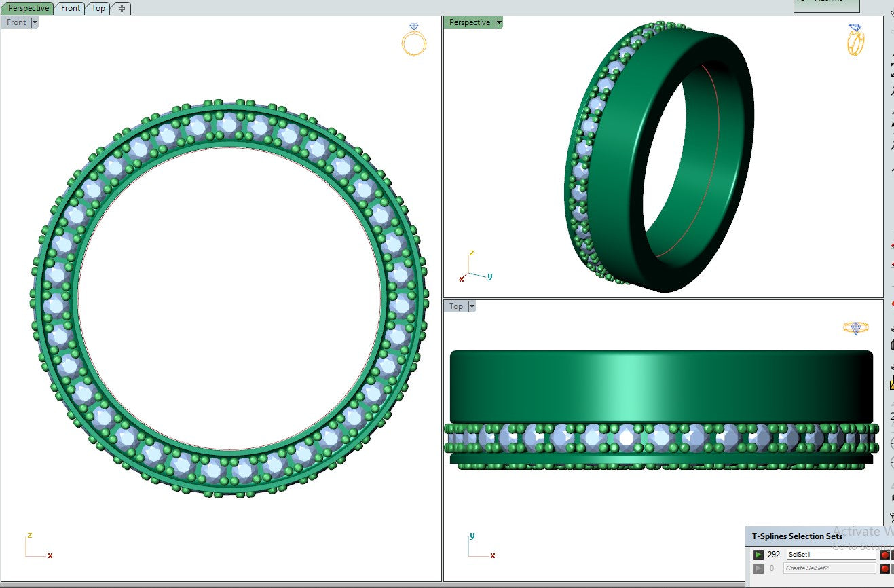The image size is (894, 588).
Task: Click the ring icon in Perspective viewport
Action: (x=855, y=40)
